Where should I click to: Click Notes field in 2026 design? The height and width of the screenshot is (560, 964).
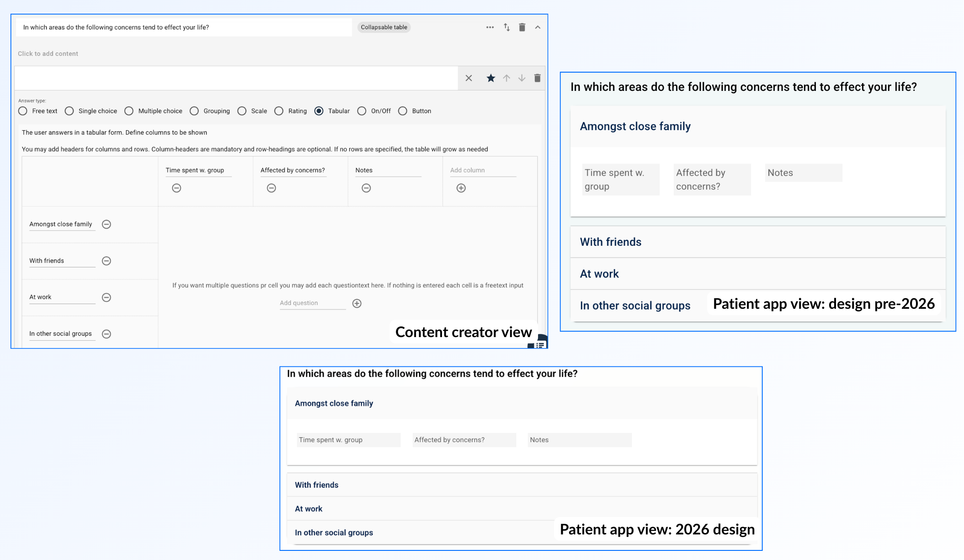pos(579,440)
